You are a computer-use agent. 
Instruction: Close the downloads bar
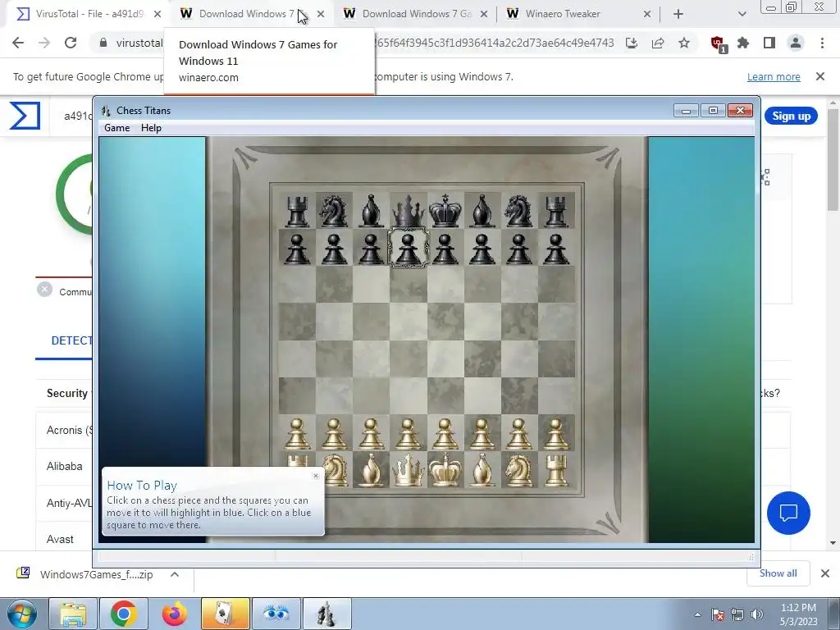pos(825,573)
